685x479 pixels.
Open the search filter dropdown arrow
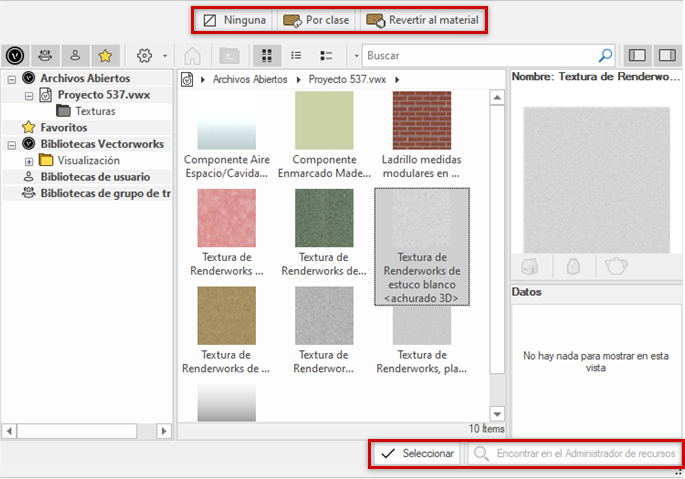click(x=356, y=55)
